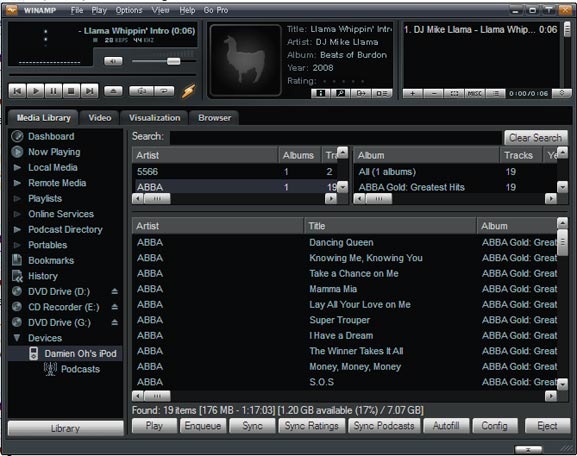The height and width of the screenshot is (456, 577).
Task: Collapse the Devices tree node
Action: [x=17, y=338]
